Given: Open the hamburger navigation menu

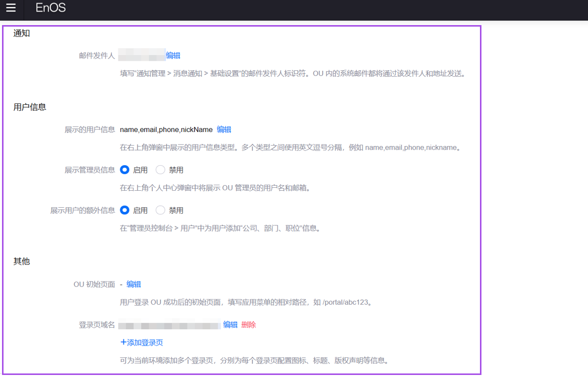Looking at the screenshot, I should tap(11, 9).
